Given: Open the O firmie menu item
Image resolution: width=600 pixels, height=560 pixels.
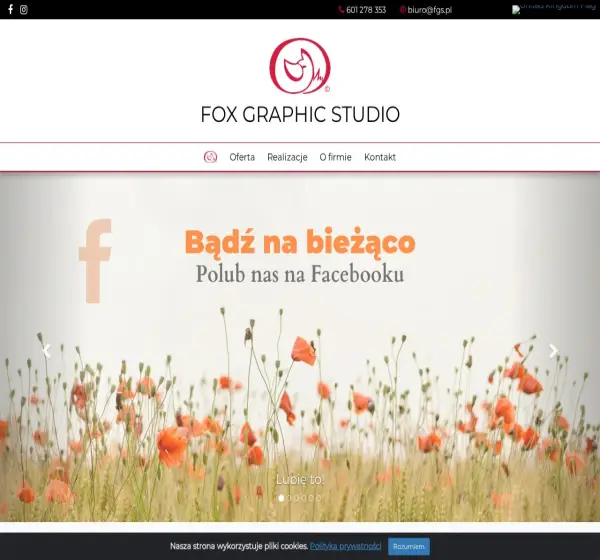Looking at the screenshot, I should pos(335,157).
